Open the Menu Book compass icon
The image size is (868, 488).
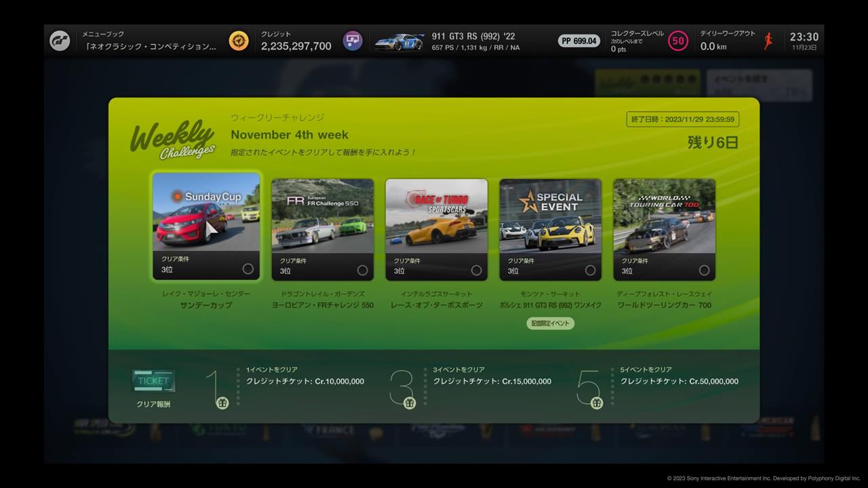(x=239, y=41)
